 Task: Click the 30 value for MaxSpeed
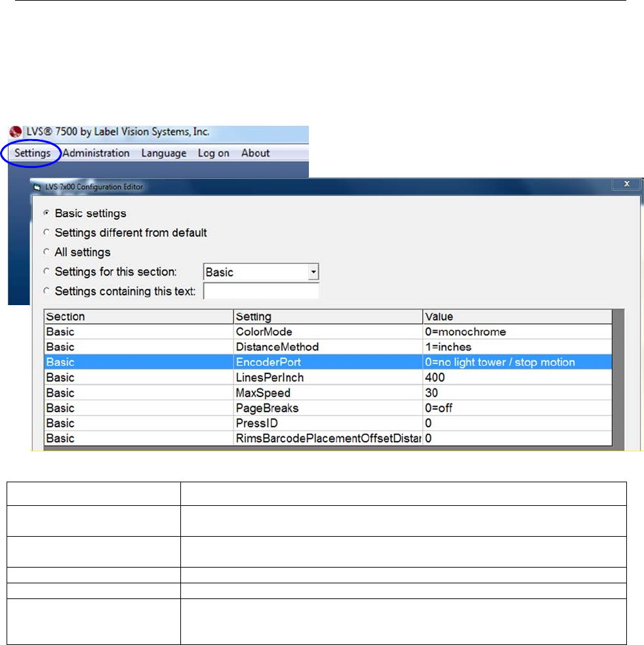click(x=517, y=392)
